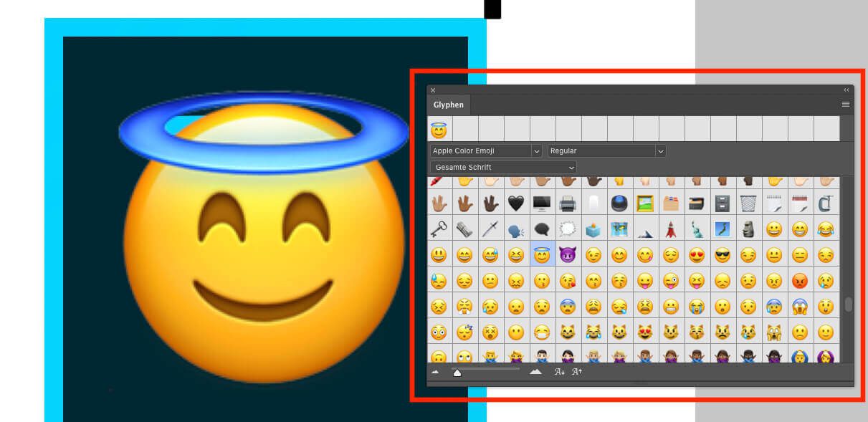
Task: Select the winking face with tongue glyph
Action: 671,281
